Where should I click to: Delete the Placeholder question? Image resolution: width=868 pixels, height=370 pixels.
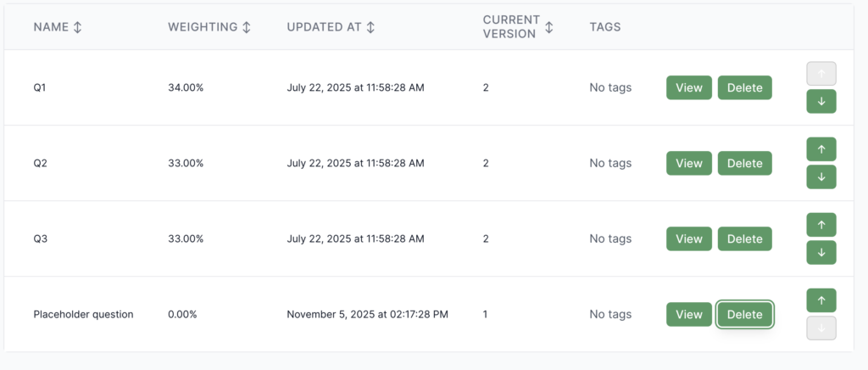[x=745, y=314]
